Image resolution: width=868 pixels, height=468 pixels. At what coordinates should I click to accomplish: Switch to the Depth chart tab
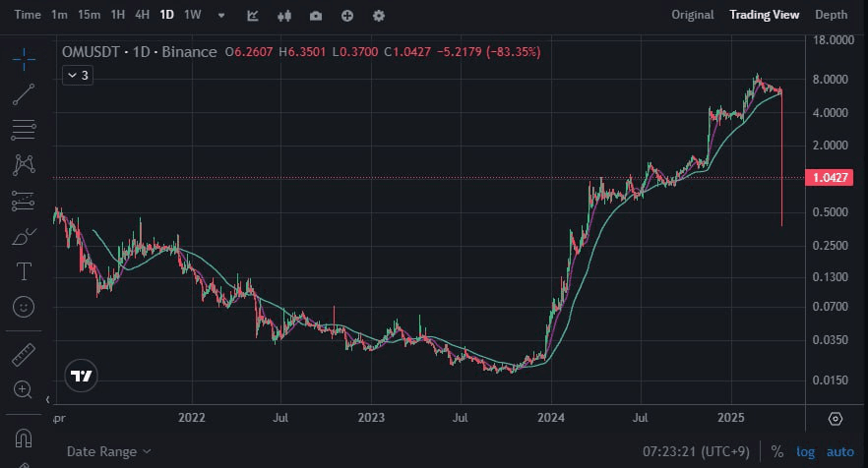[x=831, y=15]
